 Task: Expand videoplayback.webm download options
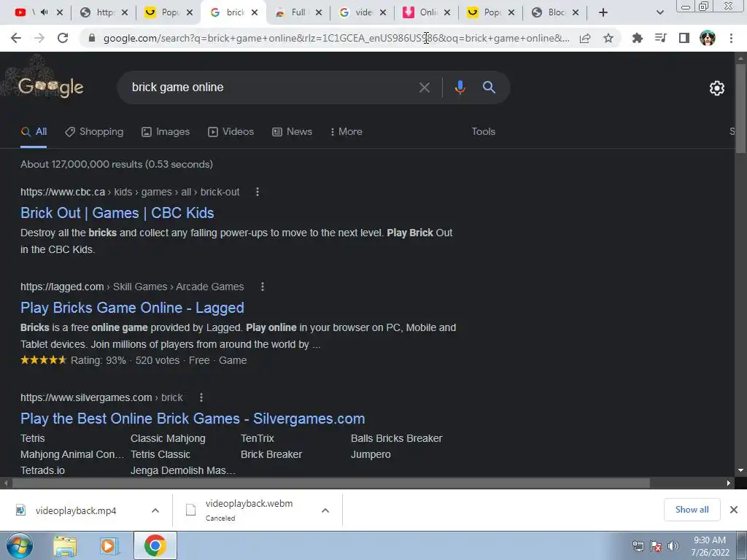pyautogui.click(x=325, y=510)
